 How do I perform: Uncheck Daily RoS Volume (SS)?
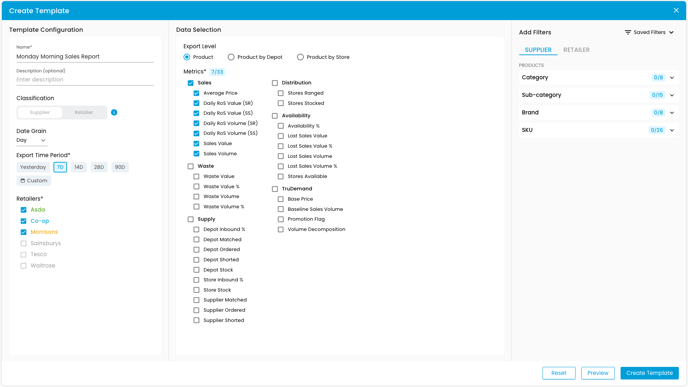coord(196,133)
